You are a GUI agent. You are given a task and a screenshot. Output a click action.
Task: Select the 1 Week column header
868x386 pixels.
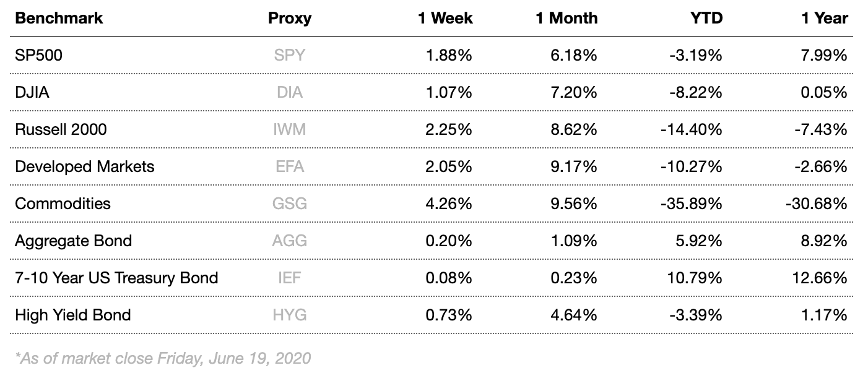pyautogui.click(x=445, y=18)
